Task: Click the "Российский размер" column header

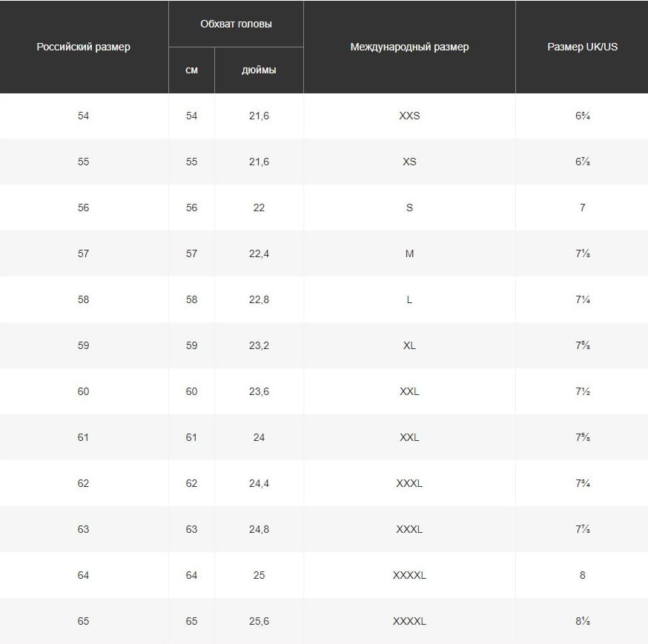Action: click(83, 47)
